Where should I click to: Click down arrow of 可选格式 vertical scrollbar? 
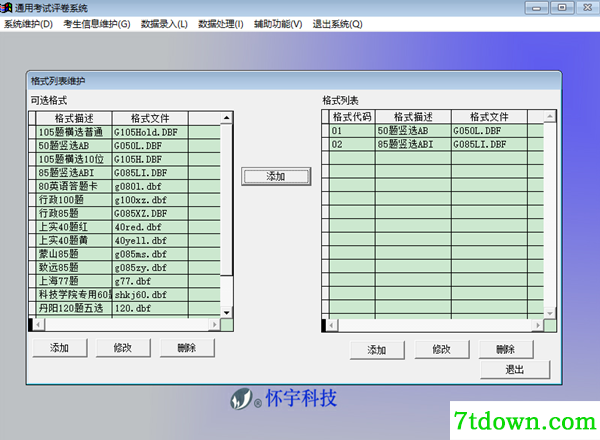coord(227,313)
